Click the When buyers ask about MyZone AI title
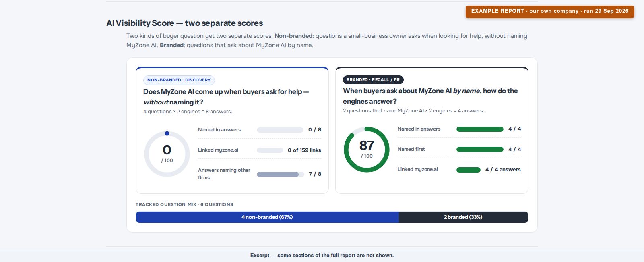Image resolution: width=644 pixels, height=262 pixels. coord(430,96)
